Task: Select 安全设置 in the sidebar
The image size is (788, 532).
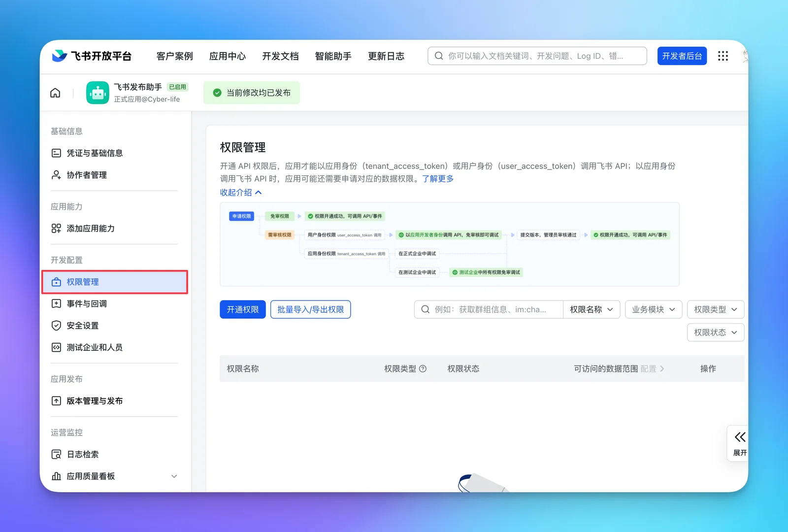Action: [115, 326]
